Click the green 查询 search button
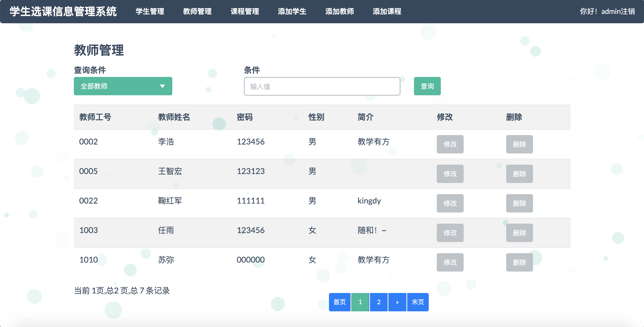Image resolution: width=644 pixels, height=327 pixels. pyautogui.click(x=427, y=86)
